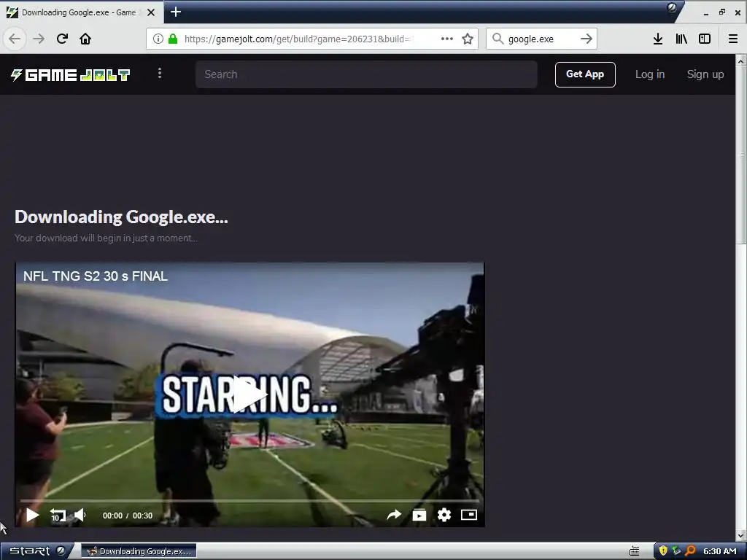View secure connection padlock details
Image resolution: width=747 pixels, height=560 pixels.
[173, 39]
